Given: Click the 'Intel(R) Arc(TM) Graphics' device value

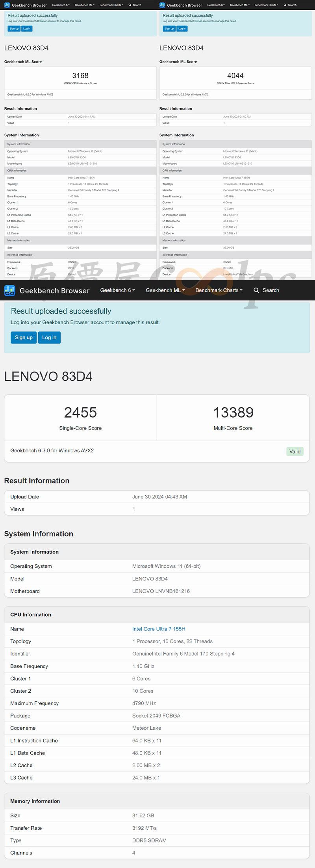Looking at the screenshot, I should (x=238, y=274).
